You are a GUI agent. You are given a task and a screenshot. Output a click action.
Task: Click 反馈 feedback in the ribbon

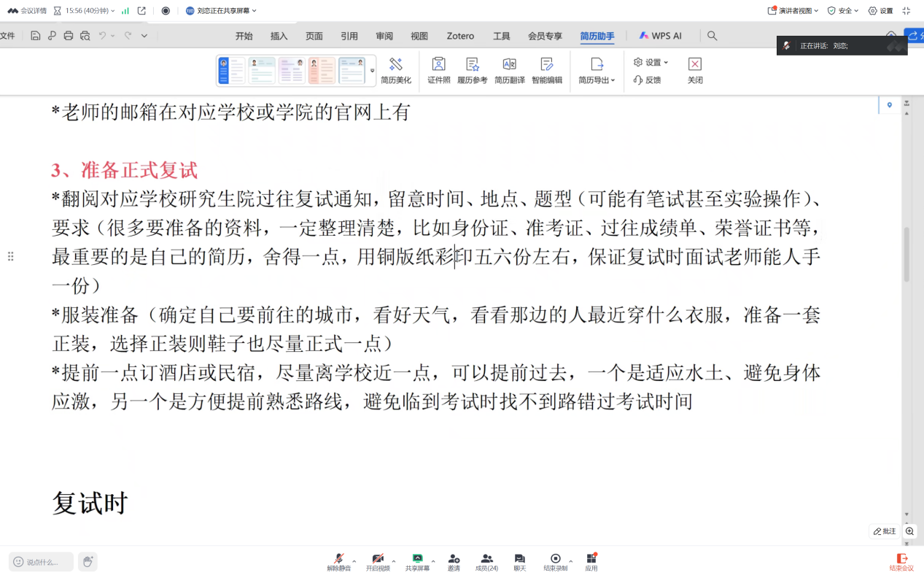pyautogui.click(x=647, y=80)
